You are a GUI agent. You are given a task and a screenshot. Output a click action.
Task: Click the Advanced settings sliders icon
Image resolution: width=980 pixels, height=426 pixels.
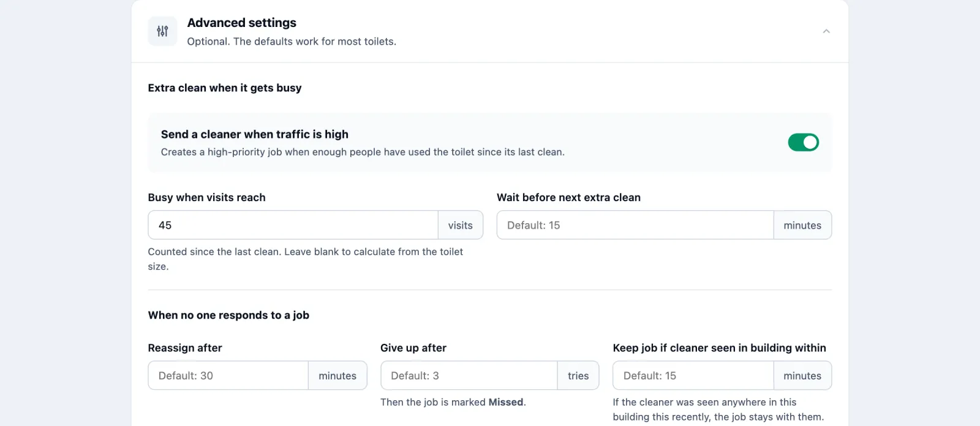coord(162,31)
